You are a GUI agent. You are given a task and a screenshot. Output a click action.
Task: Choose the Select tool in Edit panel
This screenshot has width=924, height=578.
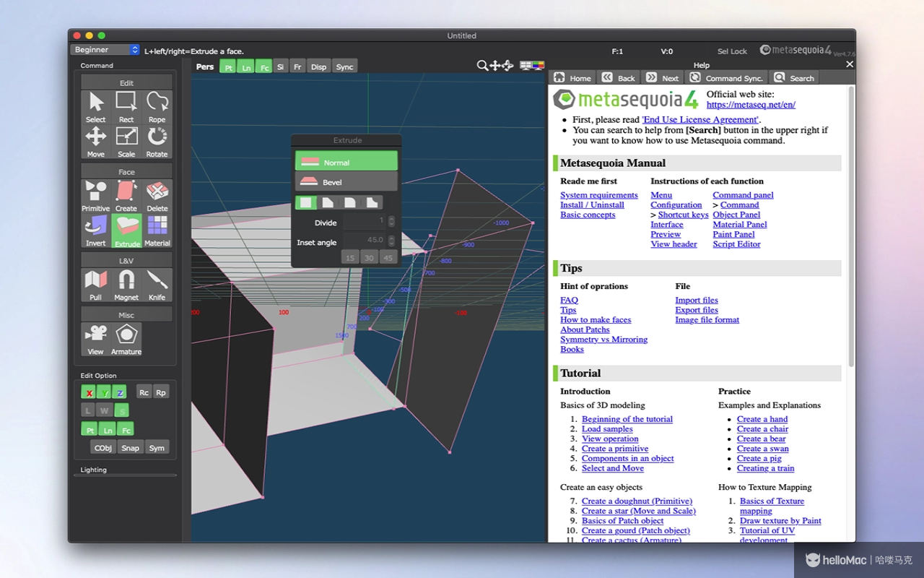(x=96, y=108)
